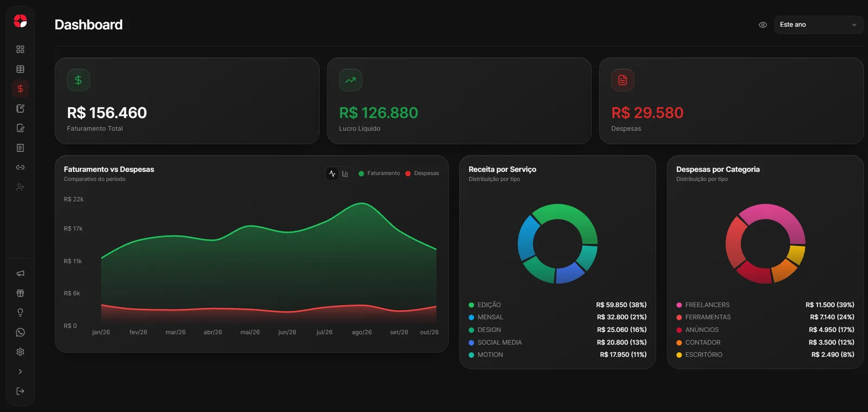Click the jan/26 axis label
The width and height of the screenshot is (868, 412).
[101, 332]
